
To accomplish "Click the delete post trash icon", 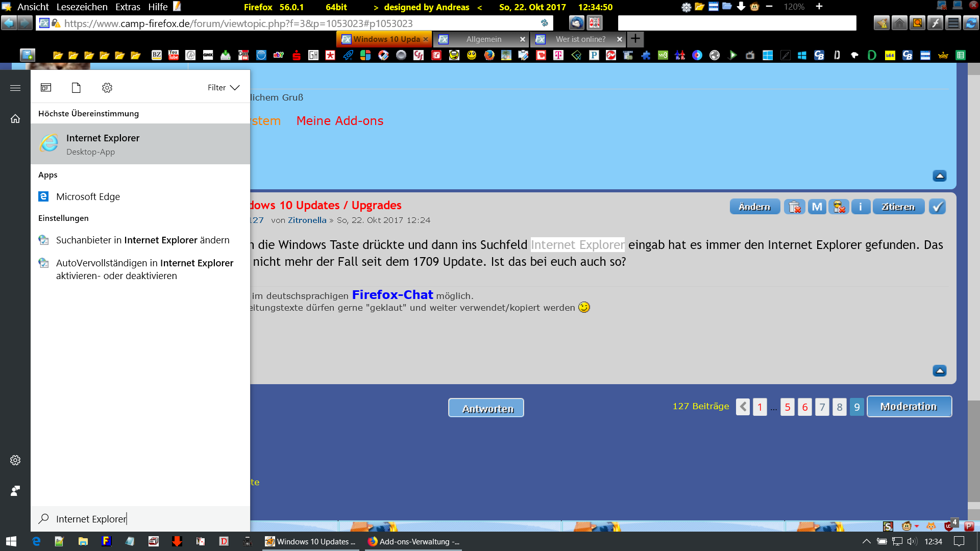I will tap(794, 207).
